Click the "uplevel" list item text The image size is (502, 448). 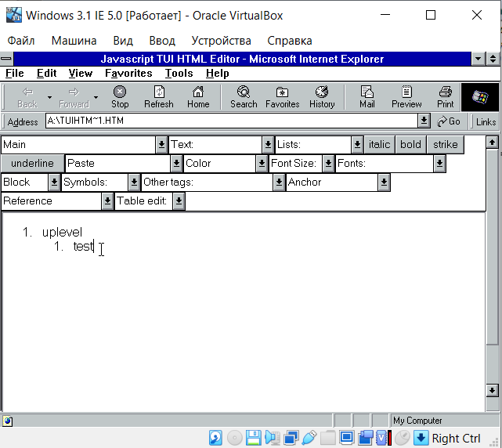tap(62, 232)
